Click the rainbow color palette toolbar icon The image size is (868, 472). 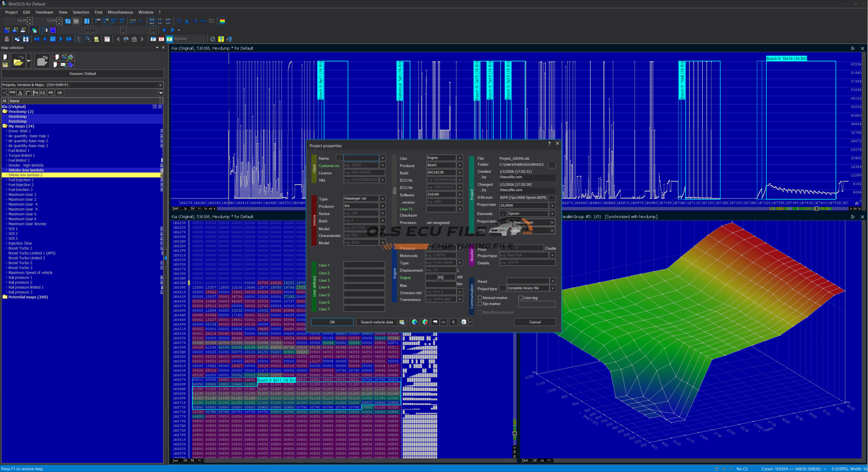tap(222, 21)
